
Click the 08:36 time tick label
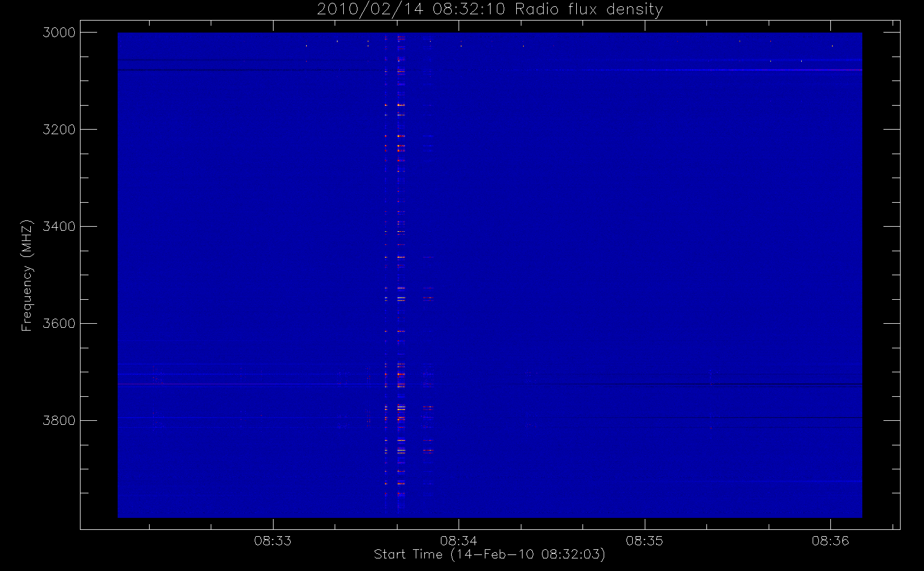point(830,541)
